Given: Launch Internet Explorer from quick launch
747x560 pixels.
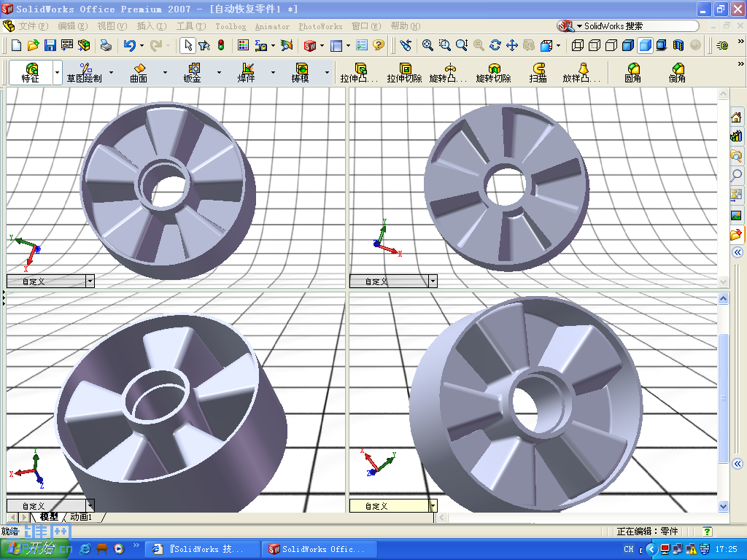Looking at the screenshot, I should click(x=85, y=549).
